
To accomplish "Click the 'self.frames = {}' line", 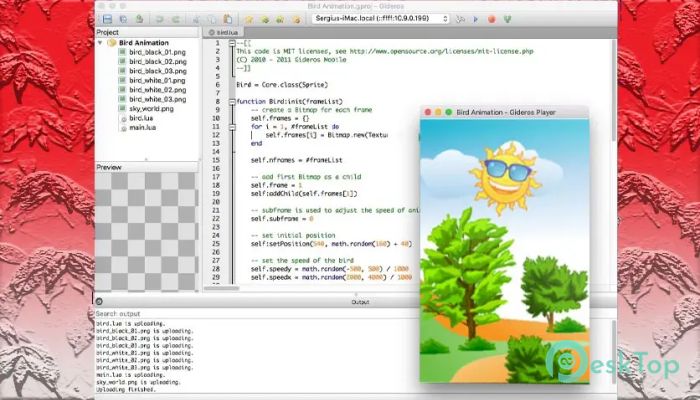I will [x=280, y=118].
